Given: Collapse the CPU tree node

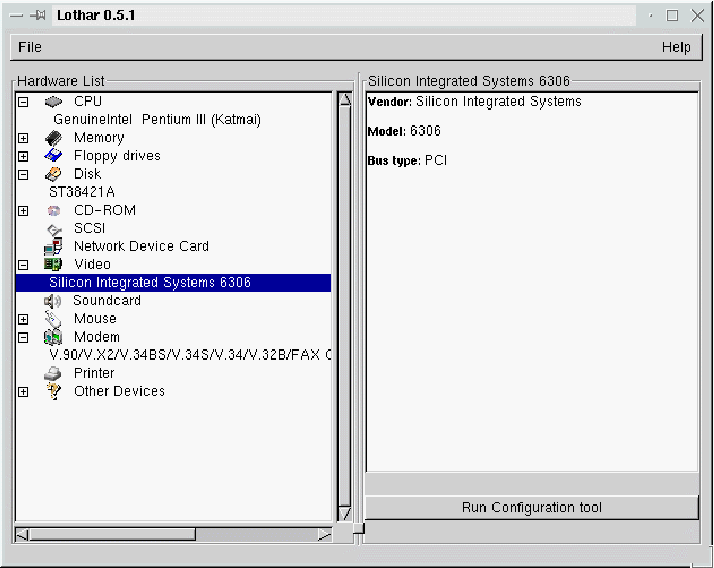Looking at the screenshot, I should (x=23, y=102).
